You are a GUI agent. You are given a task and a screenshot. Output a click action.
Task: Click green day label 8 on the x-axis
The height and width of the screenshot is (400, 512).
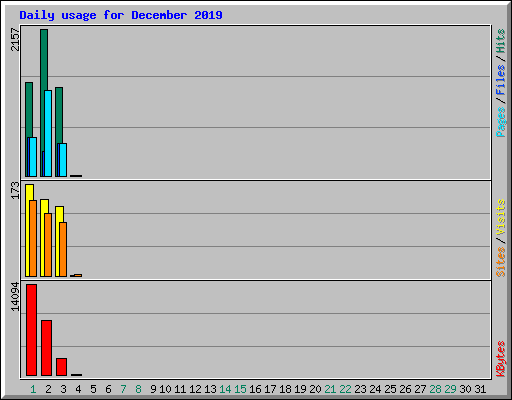[138, 389]
